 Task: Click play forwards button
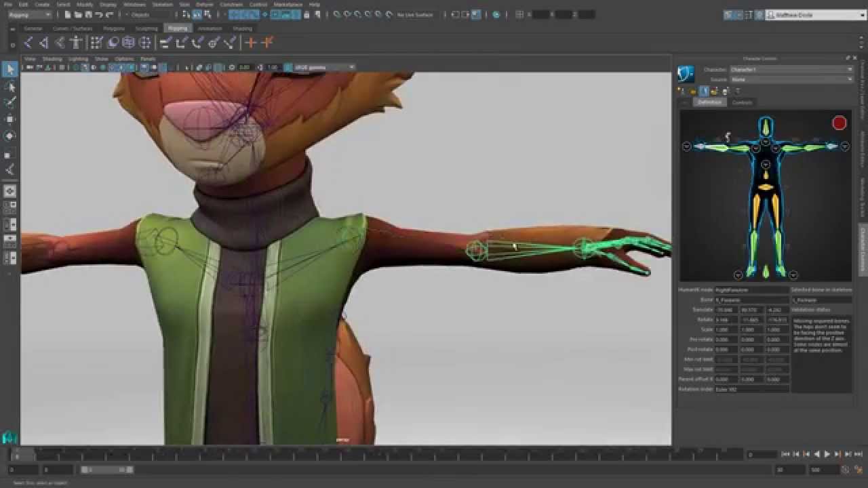coord(827,454)
